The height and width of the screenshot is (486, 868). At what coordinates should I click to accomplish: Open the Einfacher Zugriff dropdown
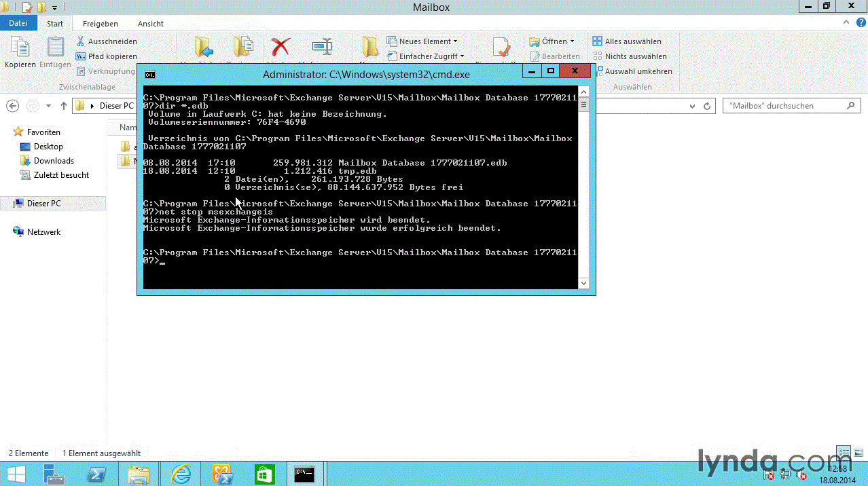click(x=426, y=56)
